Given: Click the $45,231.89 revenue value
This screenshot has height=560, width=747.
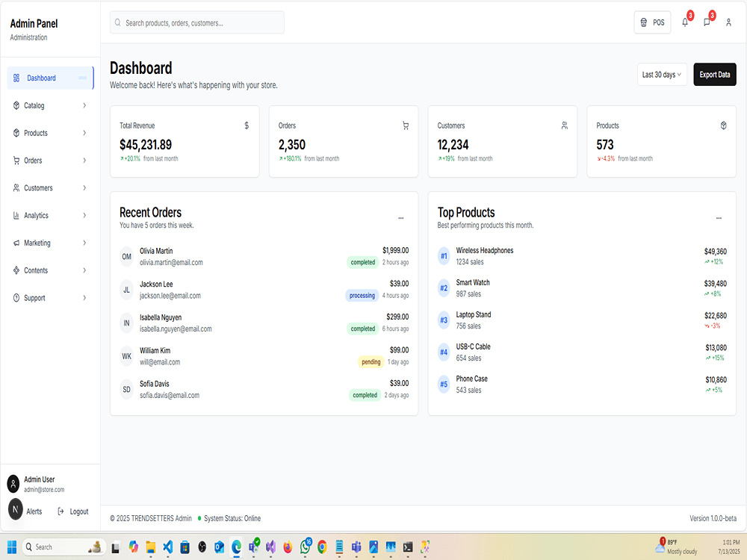Looking at the screenshot, I should (146, 145).
